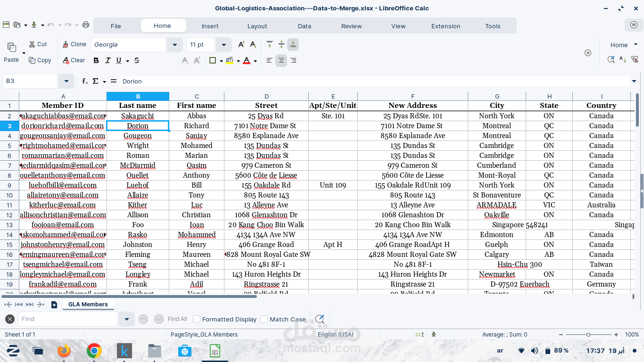
Task: Open the Font Name dropdown
Action: pyautogui.click(x=175, y=45)
